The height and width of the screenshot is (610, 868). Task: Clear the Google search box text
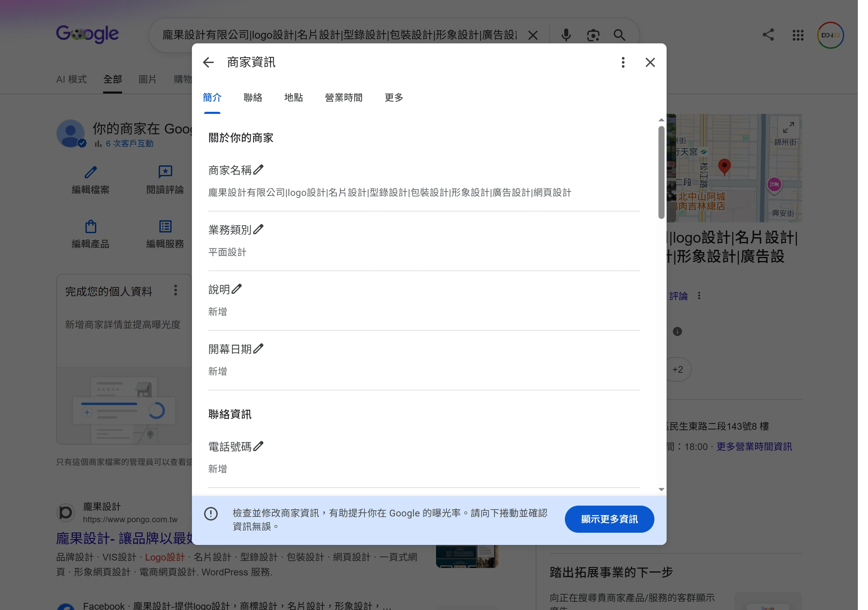click(x=539, y=36)
